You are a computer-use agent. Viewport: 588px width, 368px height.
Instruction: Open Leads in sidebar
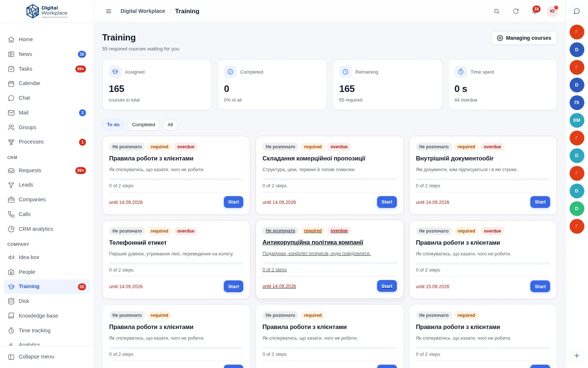pyautogui.click(x=47, y=185)
